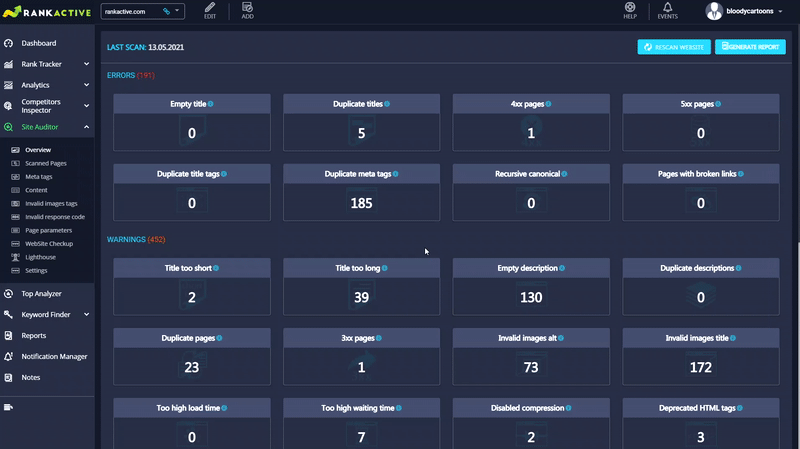Expand the Analytics menu chevron
This screenshot has width=800, height=449.
coord(86,85)
